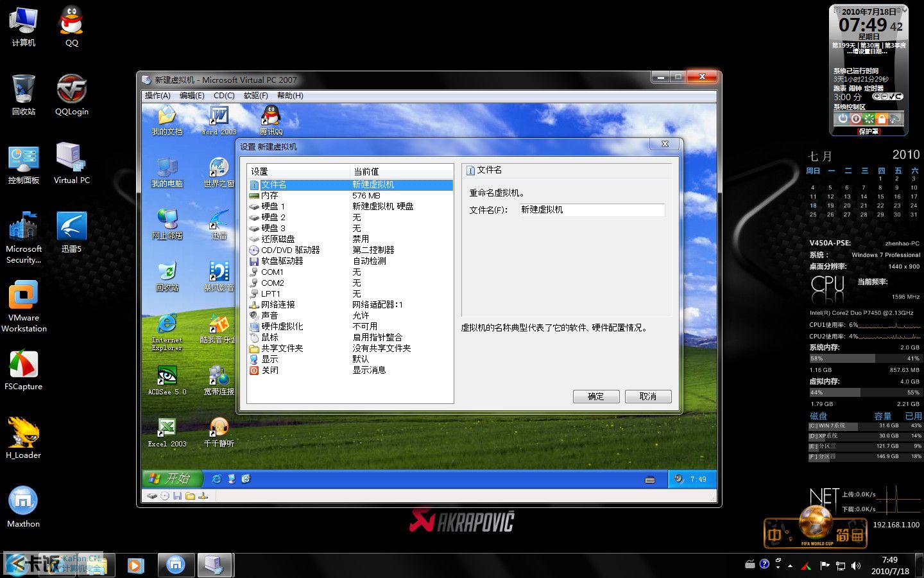
Task: Click the CD drive status icon in Virtual PC
Action: (165, 496)
